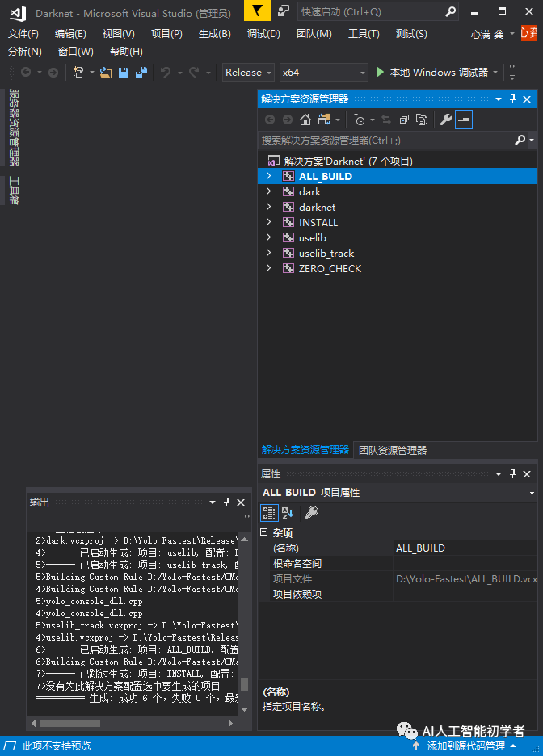Image resolution: width=543 pixels, height=756 pixels.
Task: Click the Save icon in toolbar
Action: coord(124,73)
